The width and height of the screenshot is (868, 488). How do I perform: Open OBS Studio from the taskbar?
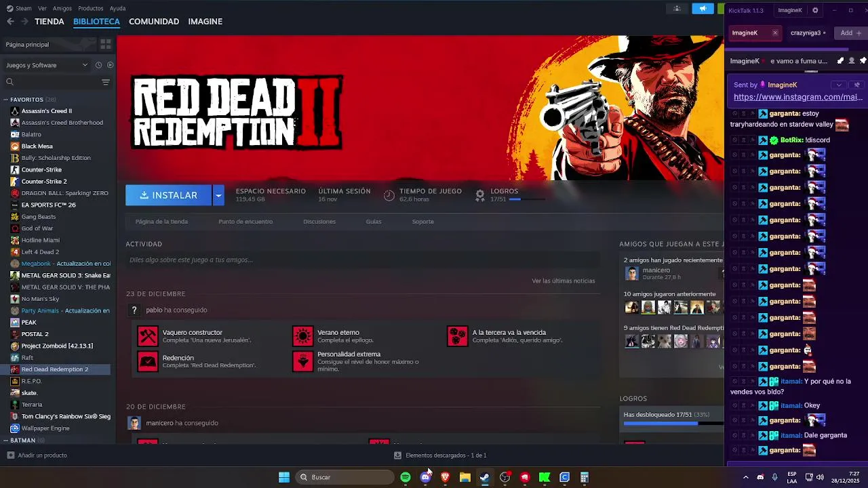click(505, 477)
